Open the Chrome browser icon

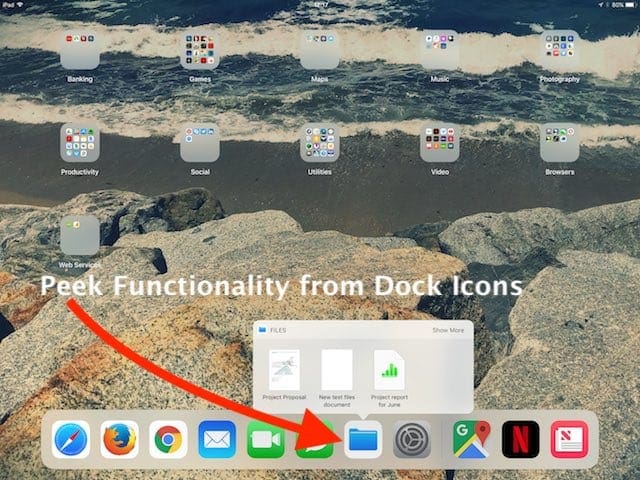click(168, 439)
